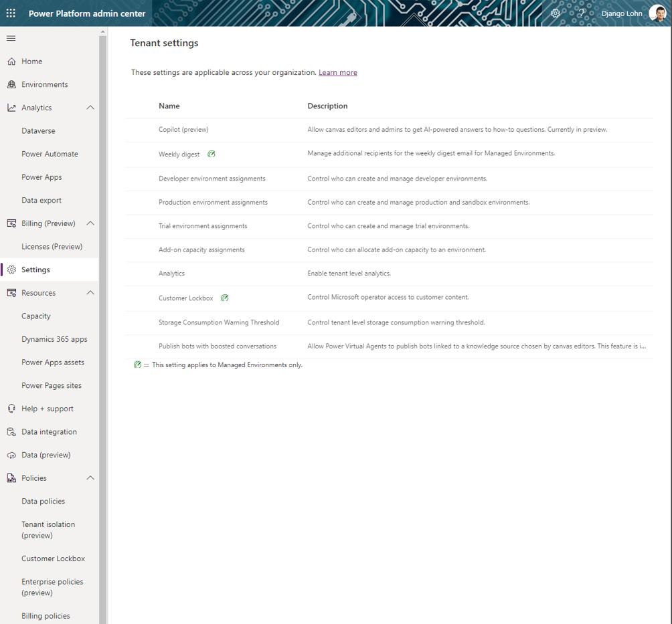Screen dimensions: 672x624
Task: Open Capacity under Resources
Action: point(36,316)
